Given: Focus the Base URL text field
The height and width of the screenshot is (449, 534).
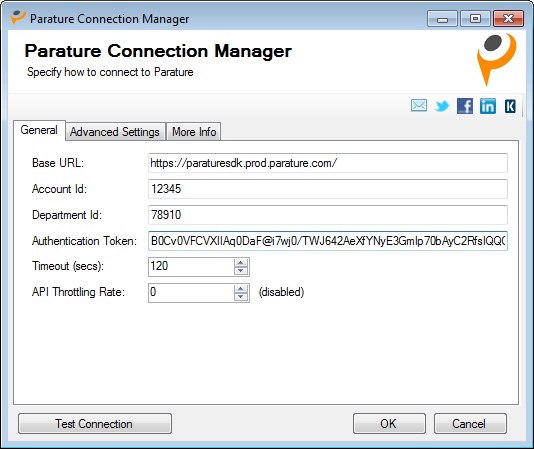Looking at the screenshot, I should tap(328, 163).
